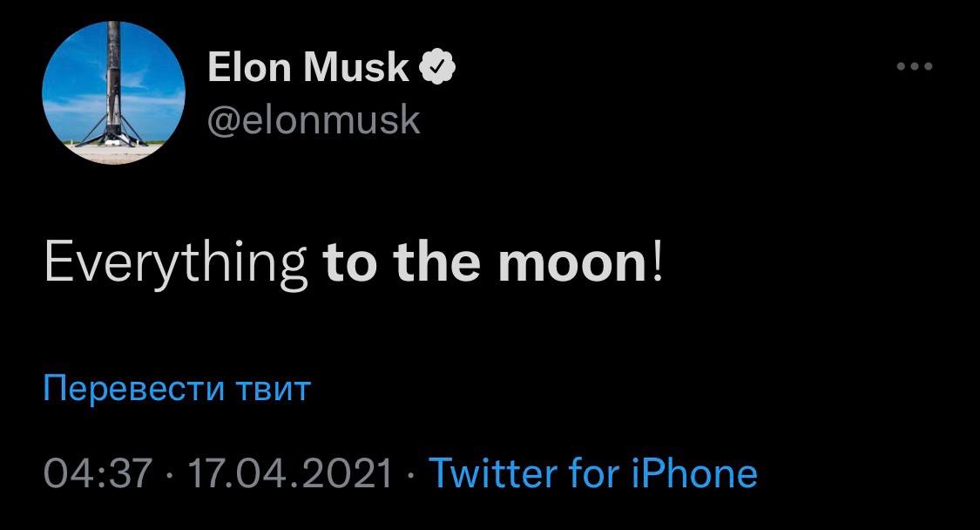Click the 04:37 timestamp
The image size is (980, 530).
tap(98, 474)
